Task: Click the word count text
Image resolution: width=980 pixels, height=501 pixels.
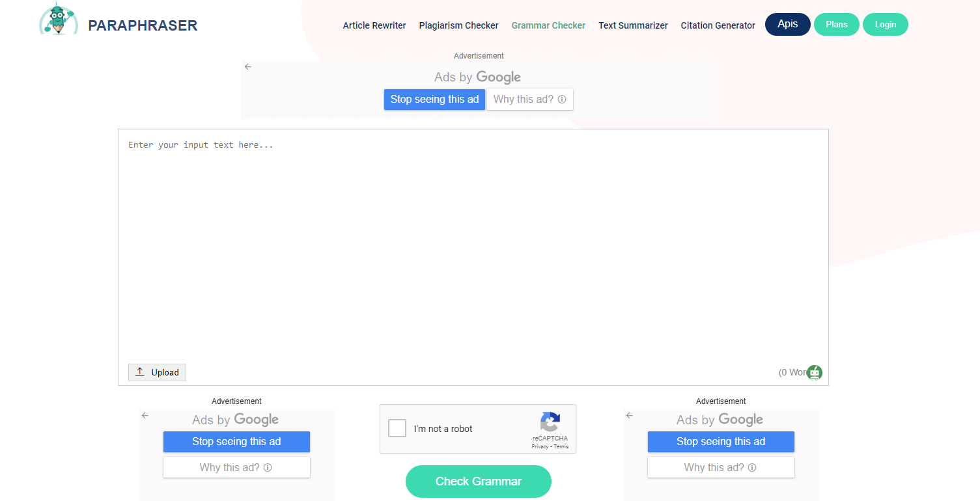Action: coord(792,373)
